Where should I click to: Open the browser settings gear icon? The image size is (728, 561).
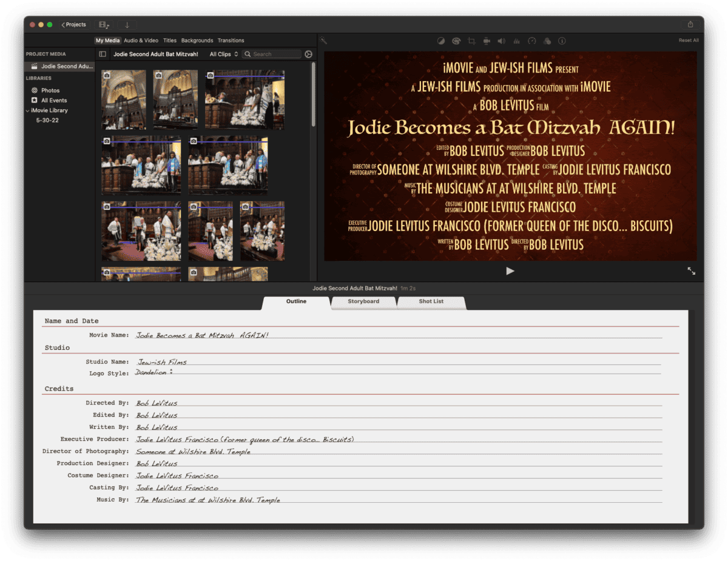coord(308,54)
